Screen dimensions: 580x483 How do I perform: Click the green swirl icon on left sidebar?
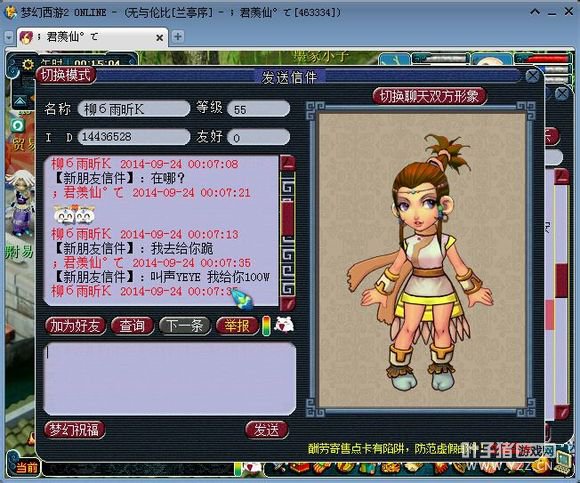[17, 126]
